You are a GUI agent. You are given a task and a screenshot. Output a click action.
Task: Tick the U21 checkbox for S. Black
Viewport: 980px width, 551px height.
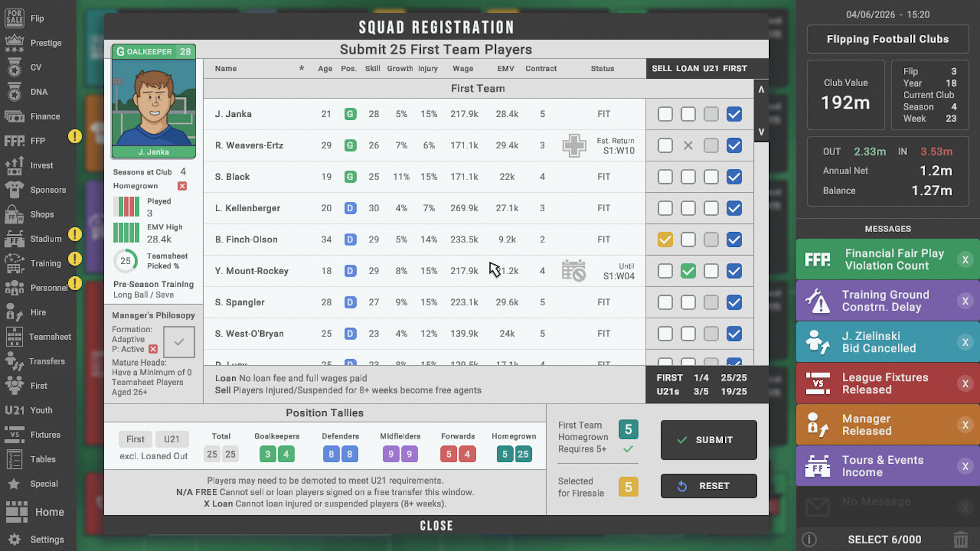click(711, 177)
